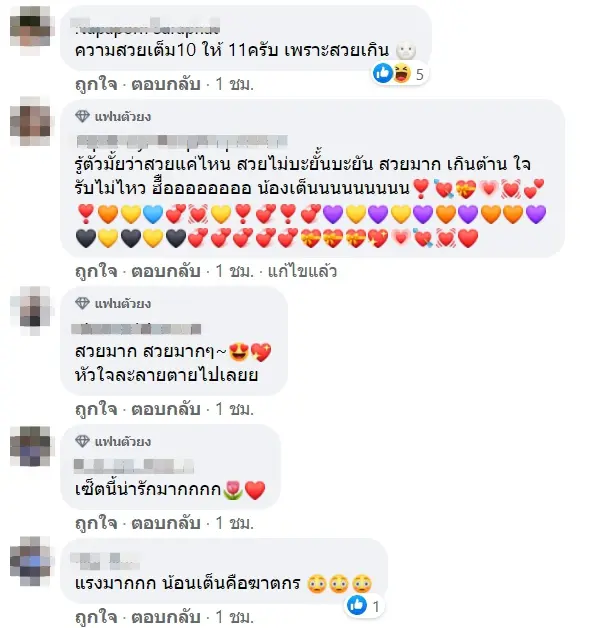Like the second comment with many hearts

pos(96,271)
